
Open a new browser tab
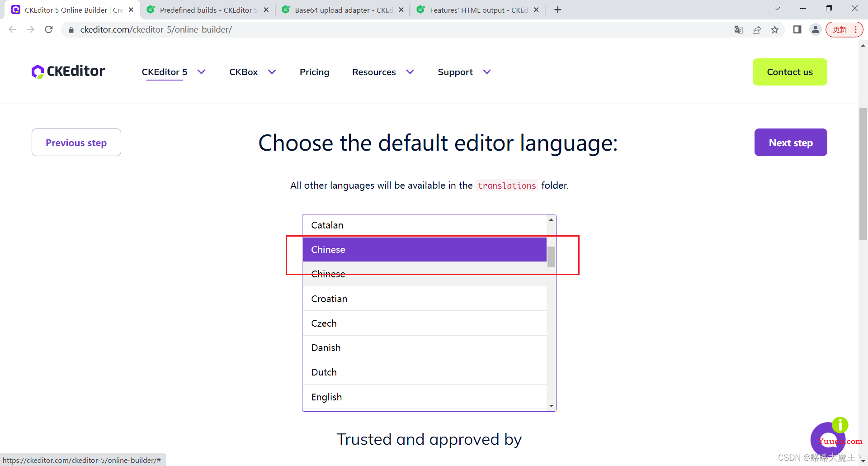pyautogui.click(x=558, y=10)
